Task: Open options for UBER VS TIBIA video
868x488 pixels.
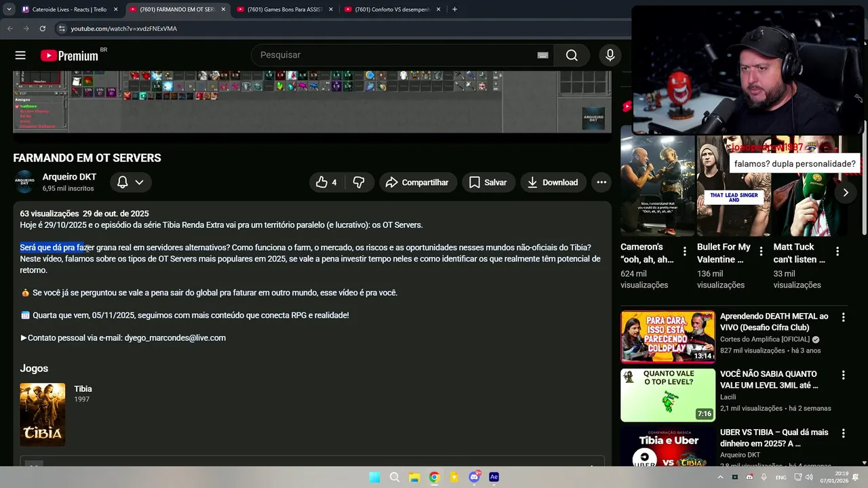Action: pyautogui.click(x=843, y=433)
